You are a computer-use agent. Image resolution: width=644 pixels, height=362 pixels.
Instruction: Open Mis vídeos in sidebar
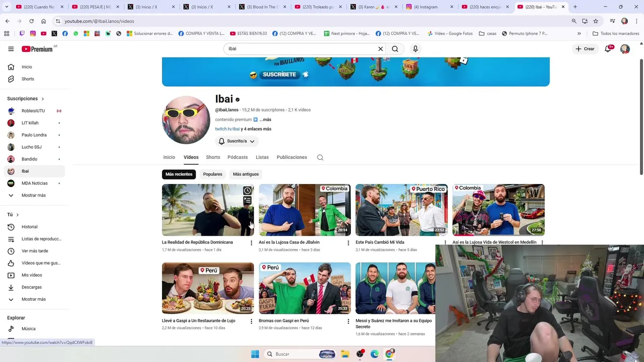point(34,275)
